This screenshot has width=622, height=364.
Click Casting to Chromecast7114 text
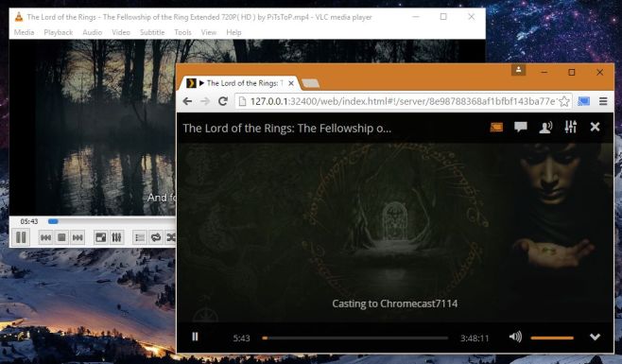click(395, 303)
